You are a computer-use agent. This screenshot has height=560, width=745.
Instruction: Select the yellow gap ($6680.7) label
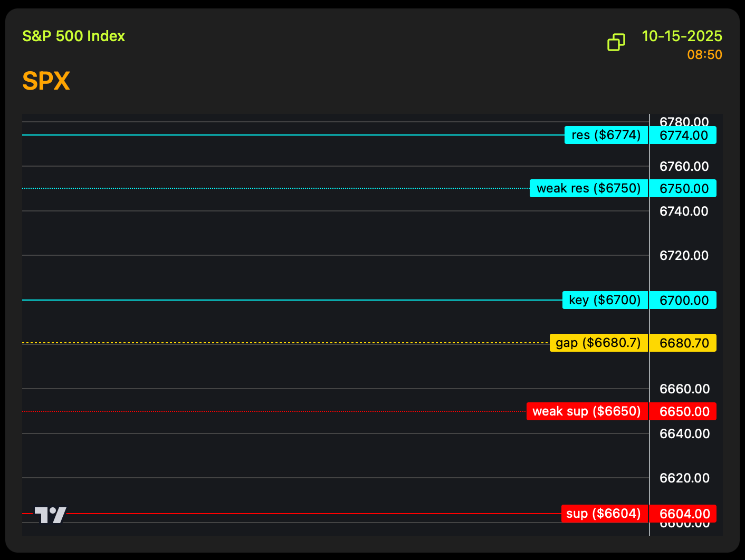(598, 343)
